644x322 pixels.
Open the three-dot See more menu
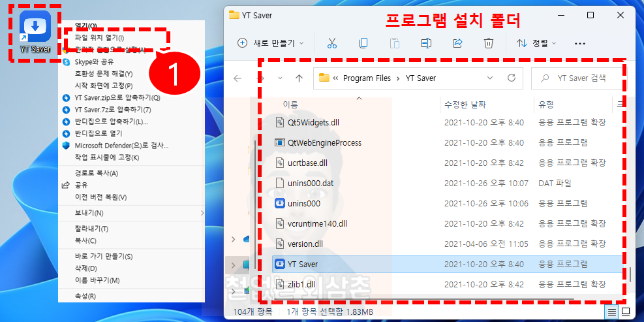pos(579,43)
